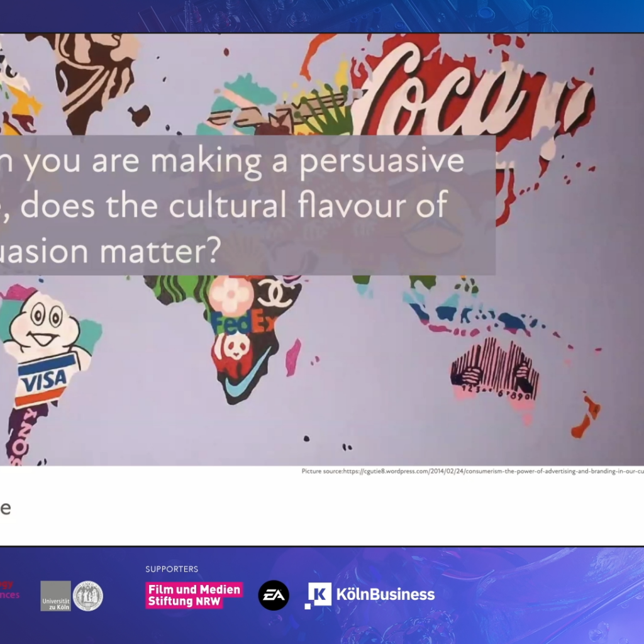Click the round University of Cologne seal
The width and height of the screenshot is (644, 644).
coord(88,596)
